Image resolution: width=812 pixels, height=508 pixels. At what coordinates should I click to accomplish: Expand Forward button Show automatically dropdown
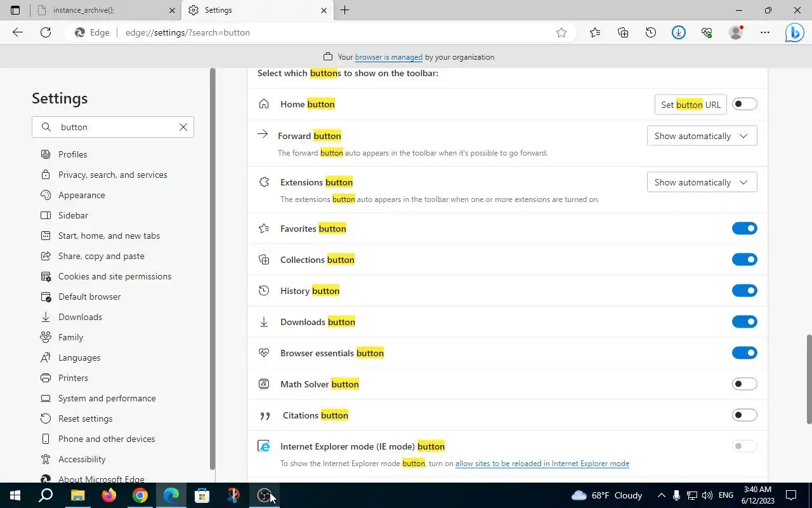tap(702, 136)
